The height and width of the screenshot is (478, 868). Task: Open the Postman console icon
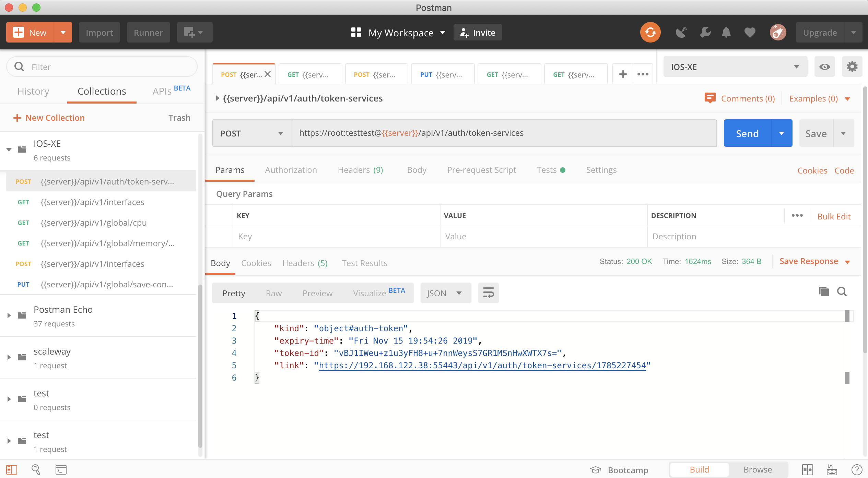coord(61,469)
